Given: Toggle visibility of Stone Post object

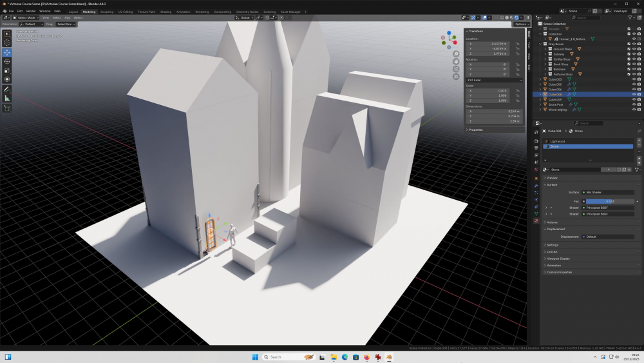Looking at the screenshot, I should coord(634,104).
